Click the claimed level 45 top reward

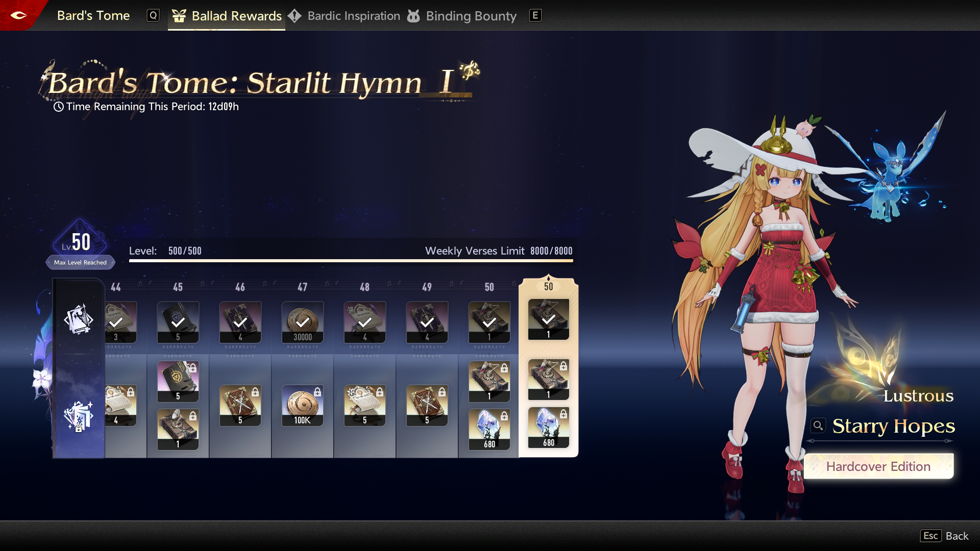(x=178, y=322)
